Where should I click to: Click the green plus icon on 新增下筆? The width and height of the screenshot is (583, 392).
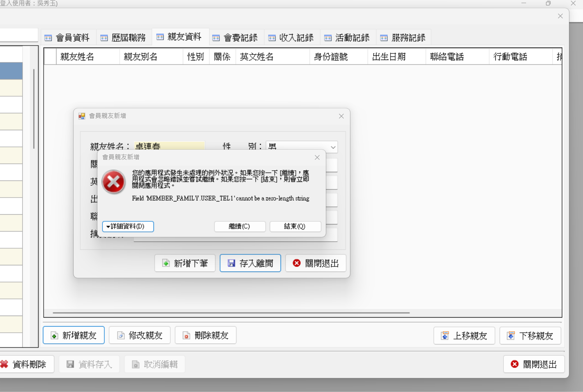(x=166, y=263)
